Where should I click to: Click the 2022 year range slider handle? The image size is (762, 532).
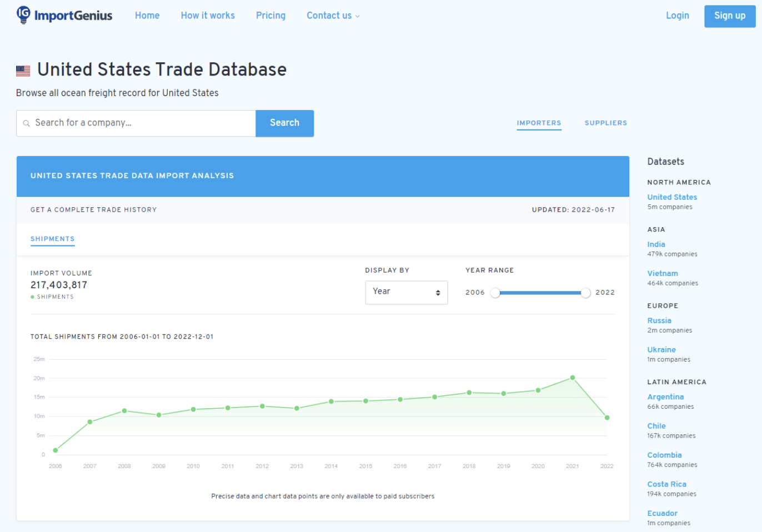click(585, 293)
